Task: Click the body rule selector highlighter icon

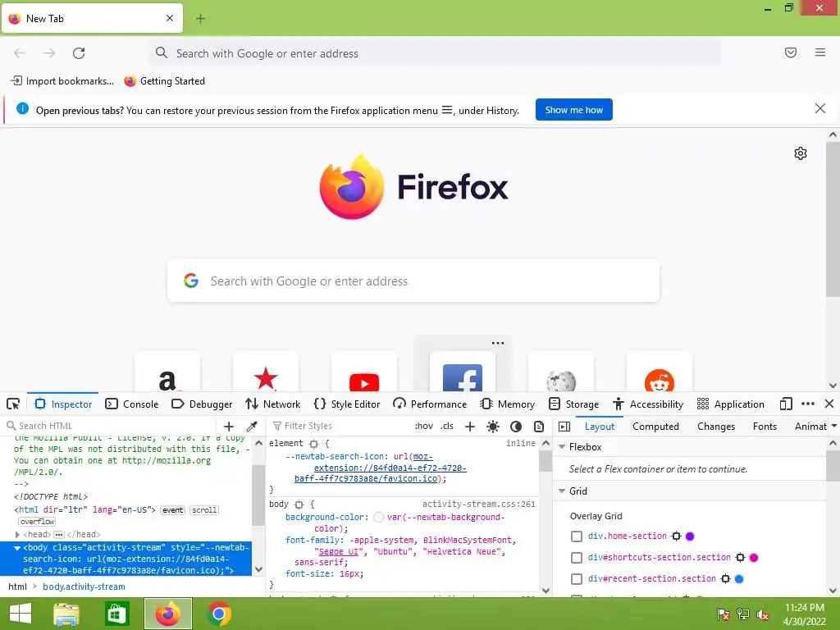Action: pos(299,504)
